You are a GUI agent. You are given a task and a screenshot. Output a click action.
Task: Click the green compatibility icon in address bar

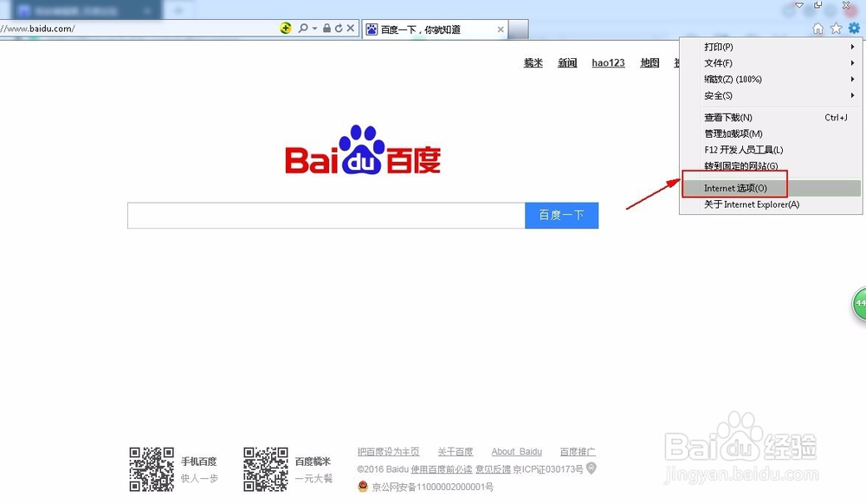point(286,28)
